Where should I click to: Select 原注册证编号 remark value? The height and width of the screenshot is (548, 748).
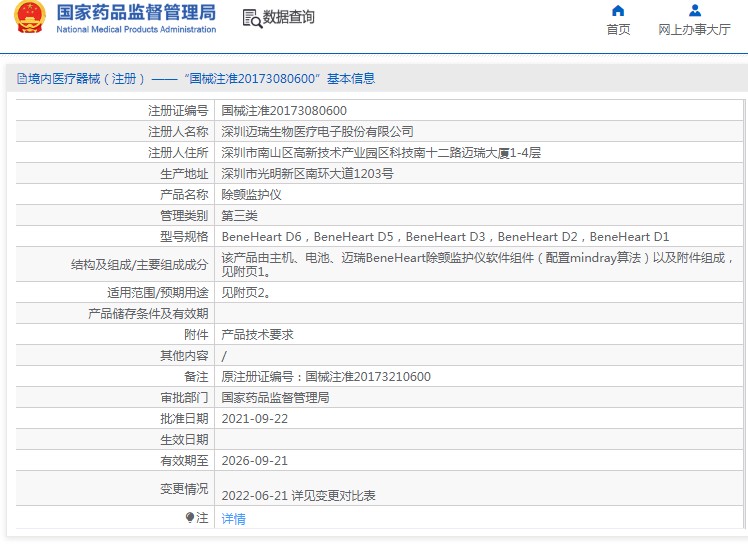pyautogui.click(x=326, y=377)
